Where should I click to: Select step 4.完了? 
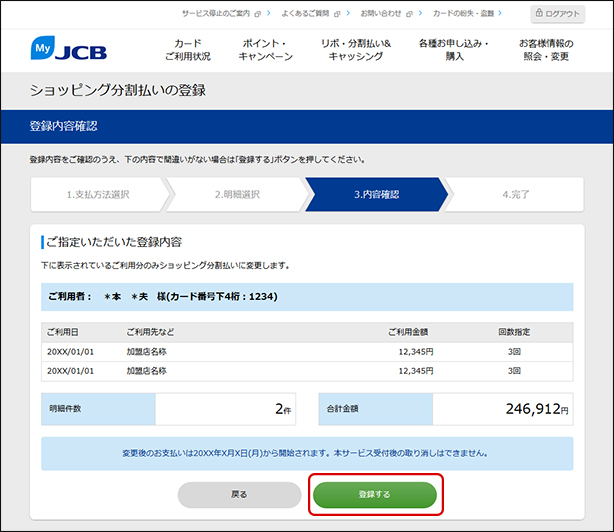[516, 195]
